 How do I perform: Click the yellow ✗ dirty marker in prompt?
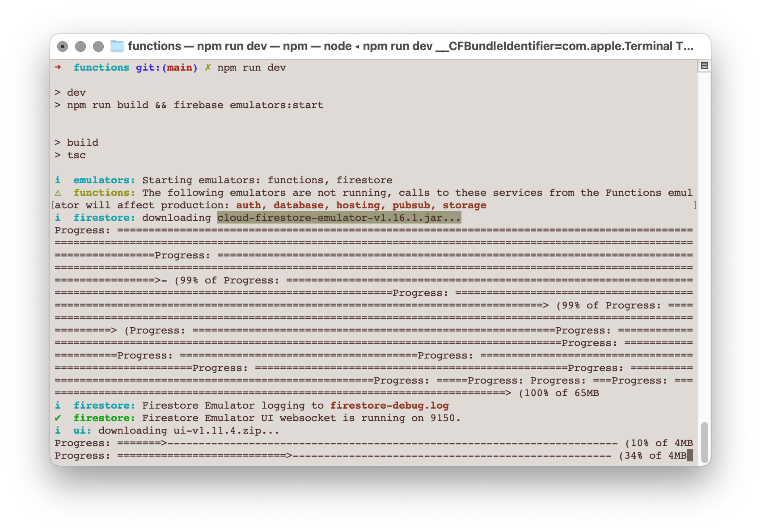point(208,68)
